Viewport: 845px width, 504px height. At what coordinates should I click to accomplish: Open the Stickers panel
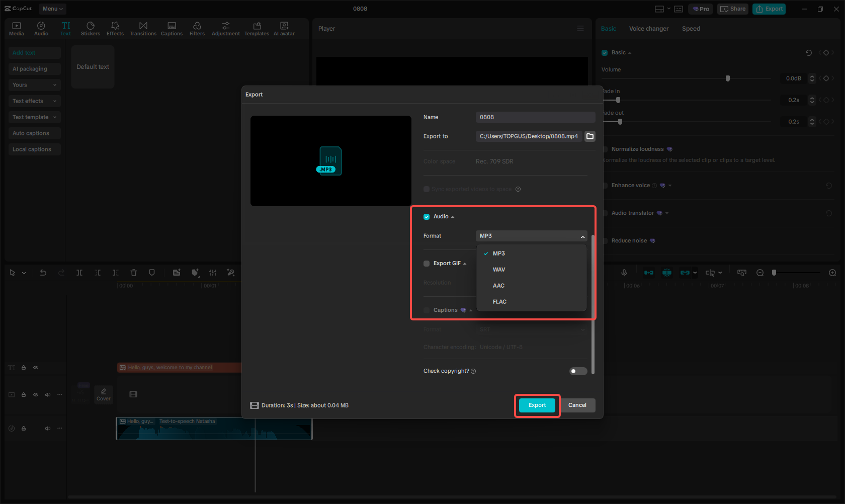(x=91, y=28)
